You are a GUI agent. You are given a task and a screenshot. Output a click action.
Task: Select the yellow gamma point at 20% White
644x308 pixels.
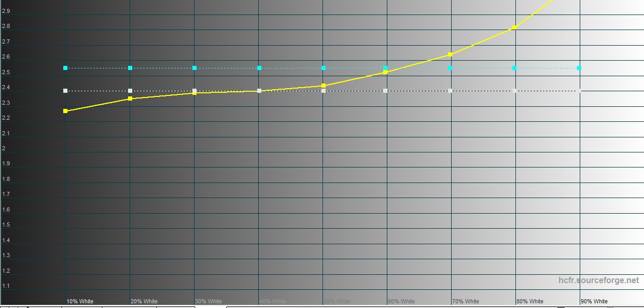coord(130,99)
